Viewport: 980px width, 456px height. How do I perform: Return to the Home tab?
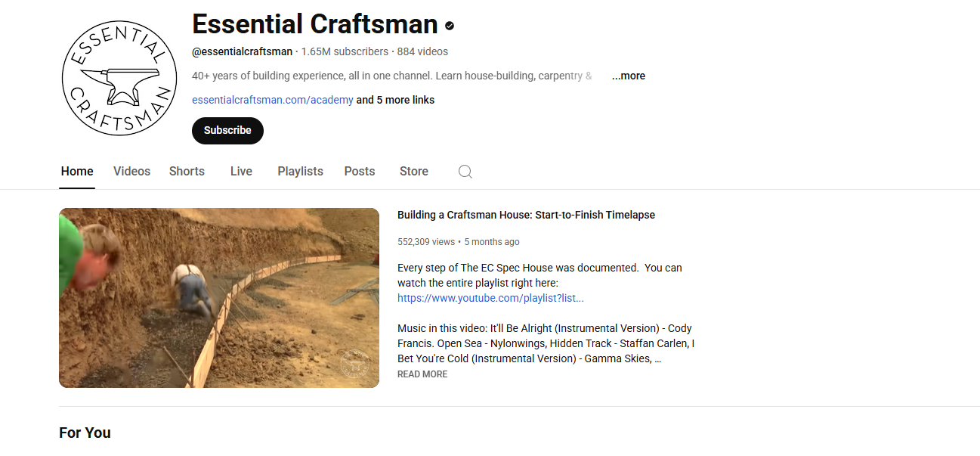(x=76, y=172)
